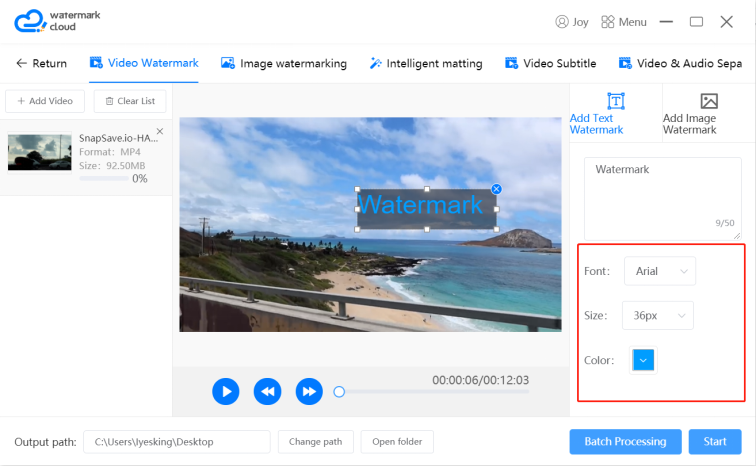
Task: Open the Video Subtitle tab
Action: [551, 63]
